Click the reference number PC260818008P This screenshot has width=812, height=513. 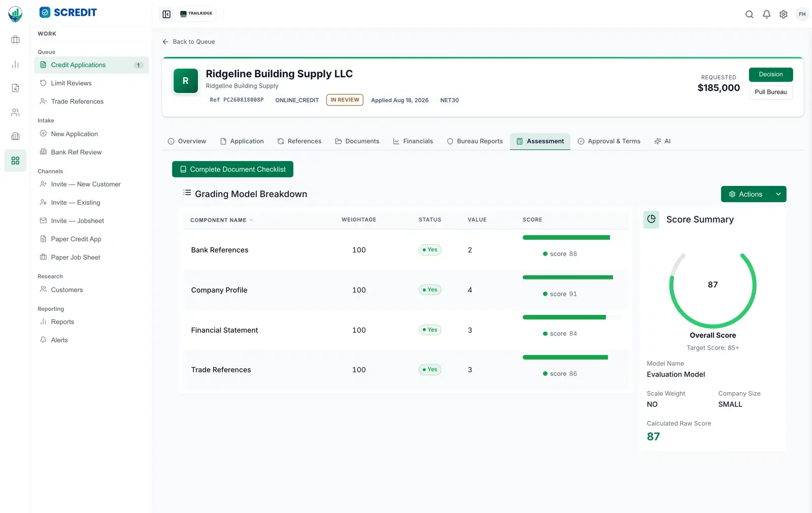click(244, 100)
